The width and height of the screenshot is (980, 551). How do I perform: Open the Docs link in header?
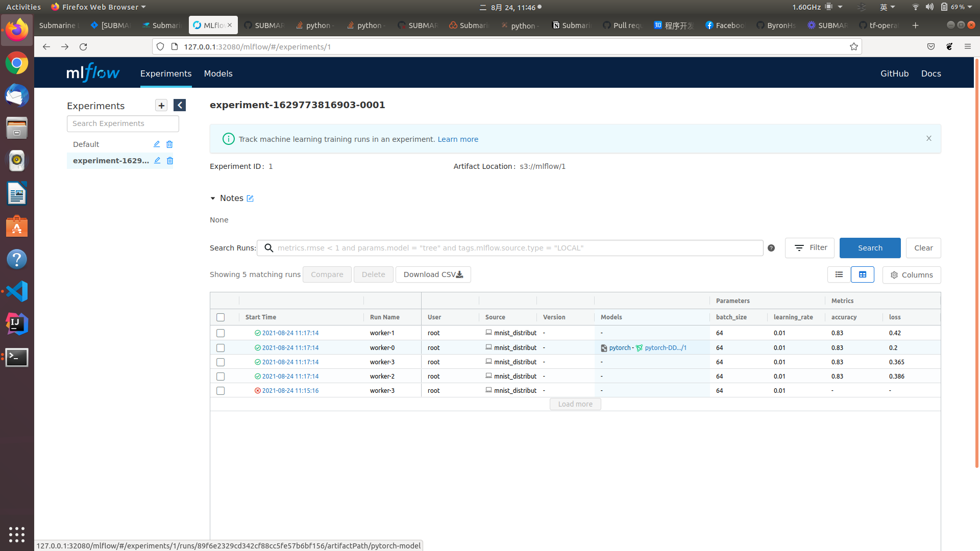[930, 73]
